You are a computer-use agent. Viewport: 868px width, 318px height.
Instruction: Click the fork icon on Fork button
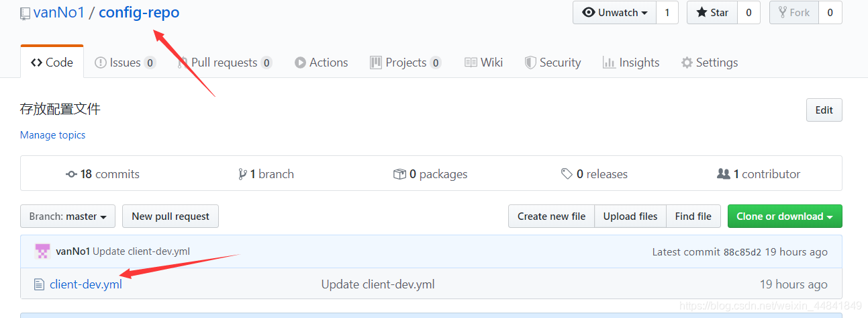click(783, 12)
